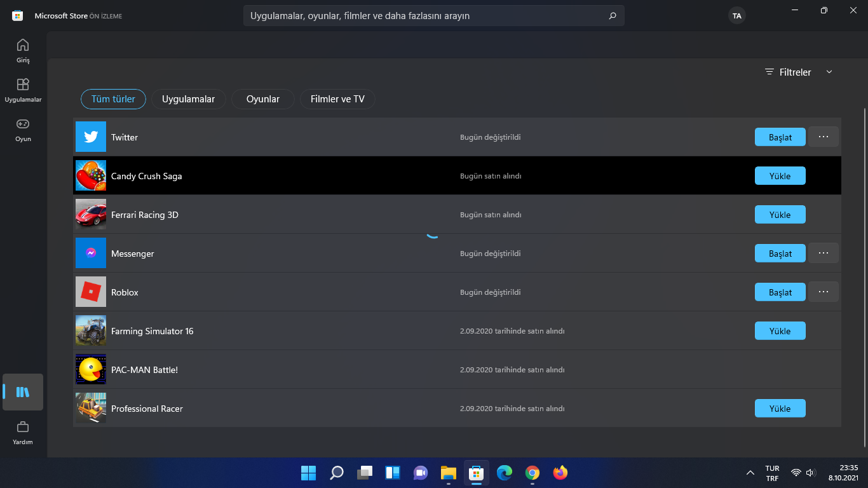Screen dimensions: 868x488
Task: Open Task View on taskbar
Action: [365, 473]
